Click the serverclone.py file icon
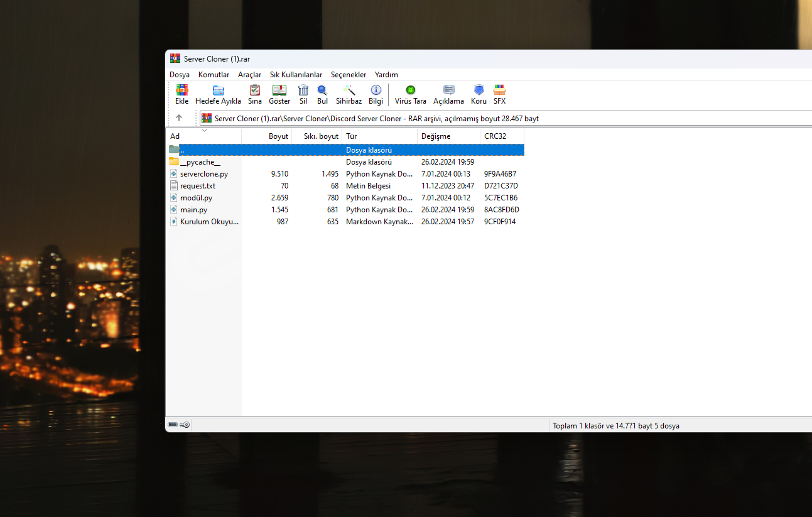Viewport: 812px width, 517px height. (x=174, y=173)
